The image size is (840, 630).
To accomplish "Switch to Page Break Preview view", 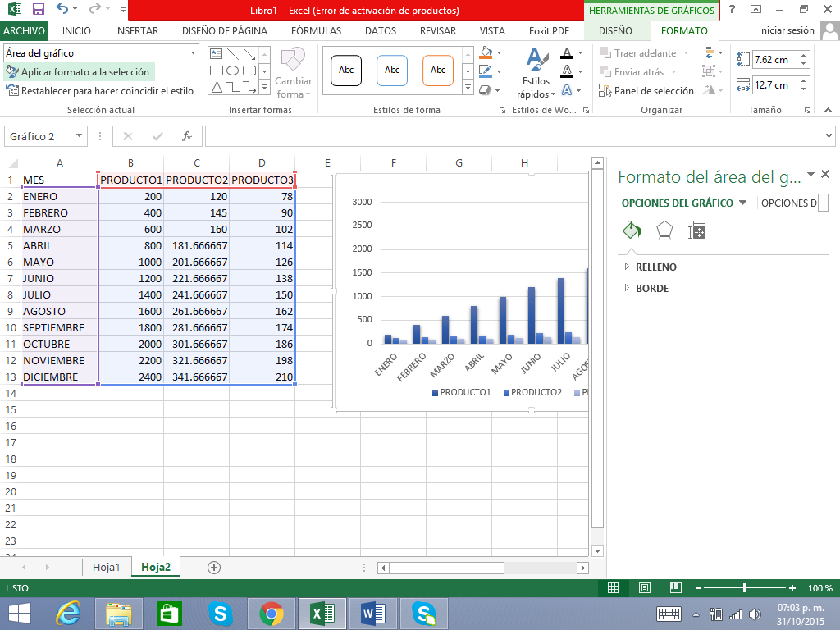I will pos(674,588).
